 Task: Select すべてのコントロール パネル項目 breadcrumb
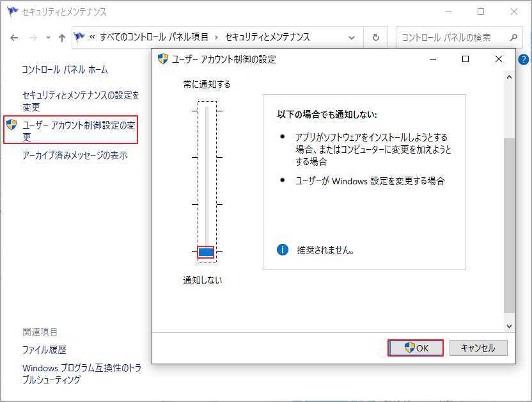tap(153, 37)
